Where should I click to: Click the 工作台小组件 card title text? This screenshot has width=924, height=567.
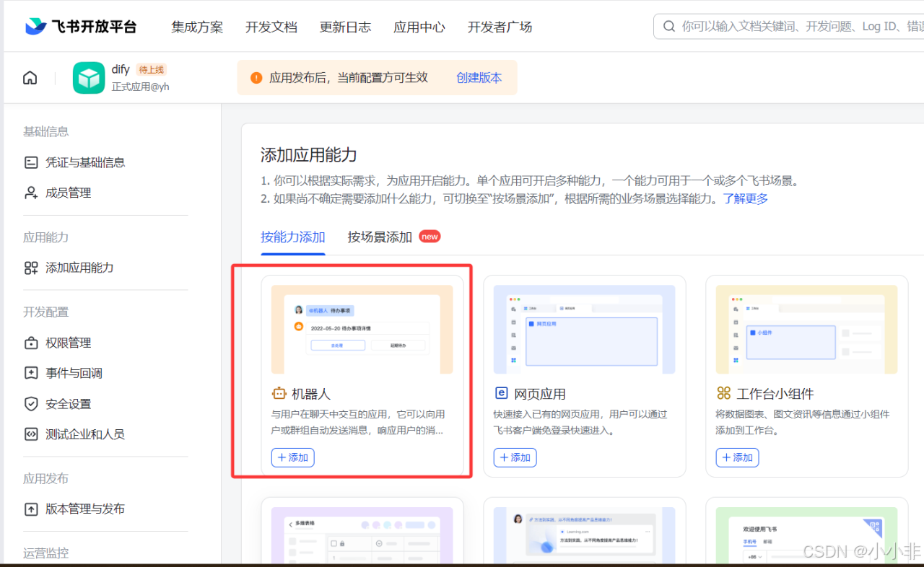pyautogui.click(x=775, y=394)
